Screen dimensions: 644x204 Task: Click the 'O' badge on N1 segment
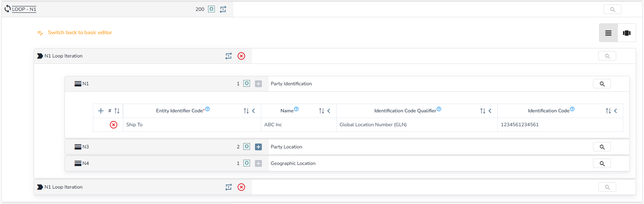[x=247, y=83]
